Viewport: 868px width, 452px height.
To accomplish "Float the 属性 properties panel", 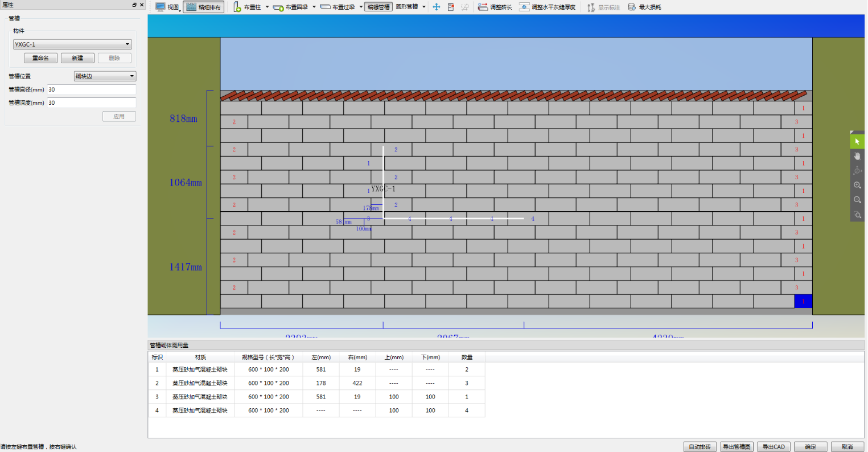I will 134,5.
